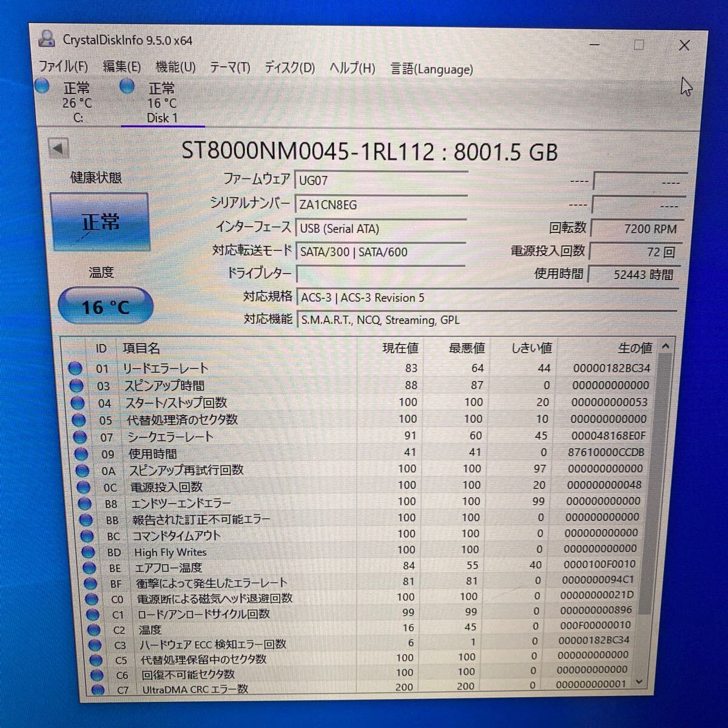
Task: Click the 生の値 column header
Action: click(x=635, y=348)
